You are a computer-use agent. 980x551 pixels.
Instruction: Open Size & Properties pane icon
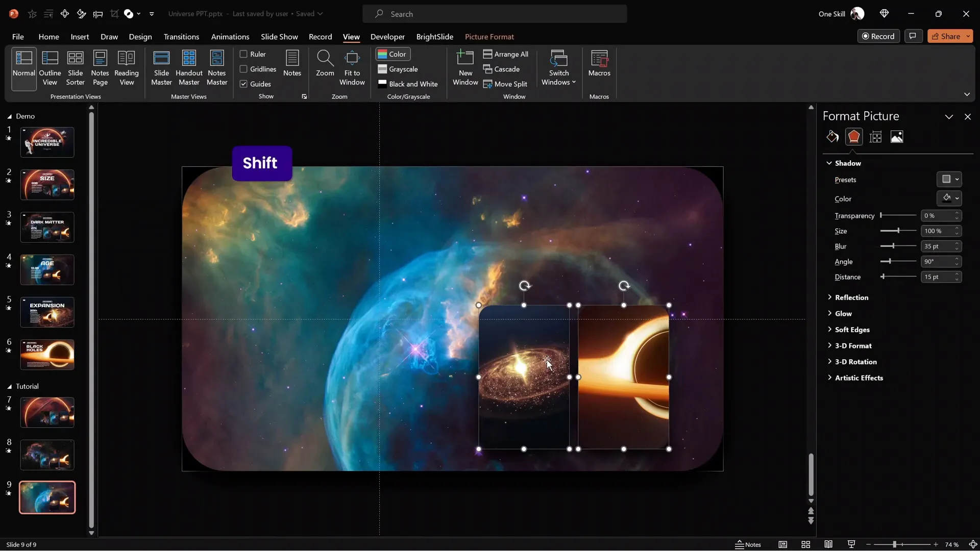tap(875, 137)
